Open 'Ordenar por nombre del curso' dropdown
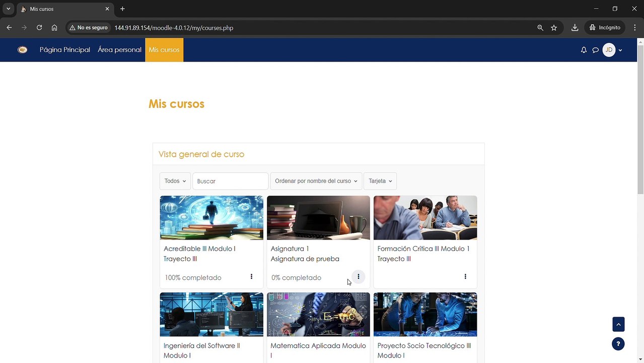This screenshot has width=644, height=363. tap(316, 181)
